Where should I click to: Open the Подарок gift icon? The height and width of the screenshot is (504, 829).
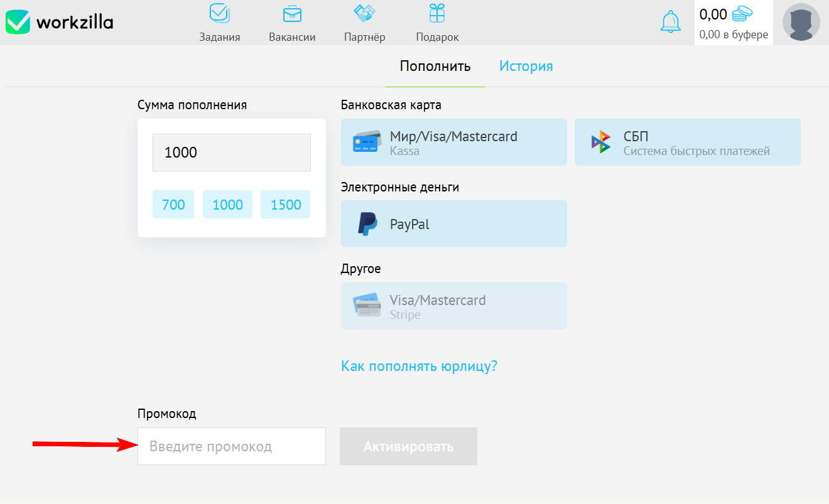(437, 14)
